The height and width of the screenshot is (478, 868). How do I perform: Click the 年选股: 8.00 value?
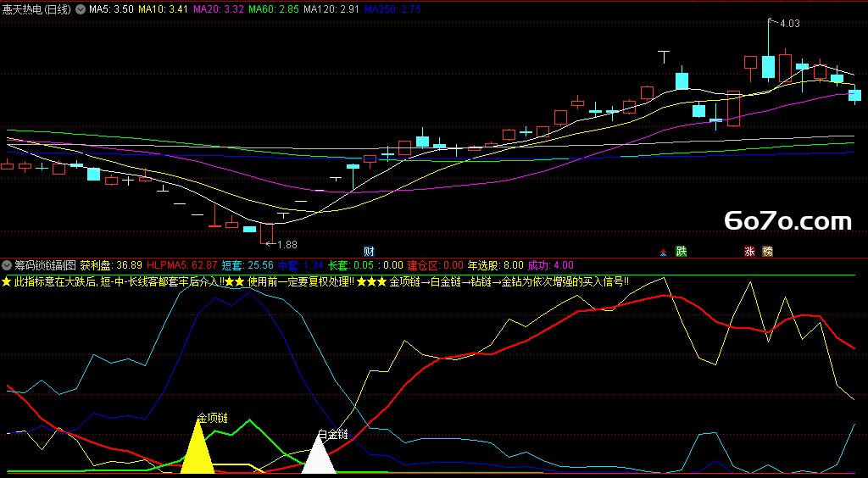[495, 265]
